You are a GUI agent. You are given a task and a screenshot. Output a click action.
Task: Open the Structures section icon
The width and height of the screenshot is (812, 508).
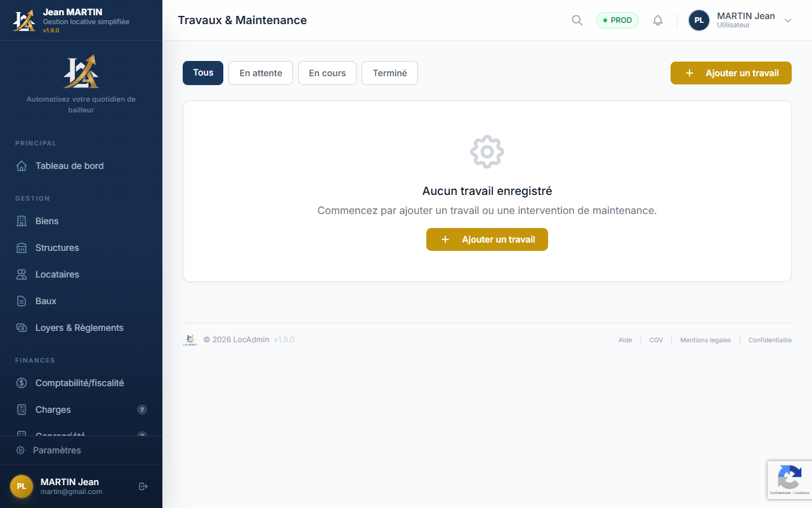22,248
